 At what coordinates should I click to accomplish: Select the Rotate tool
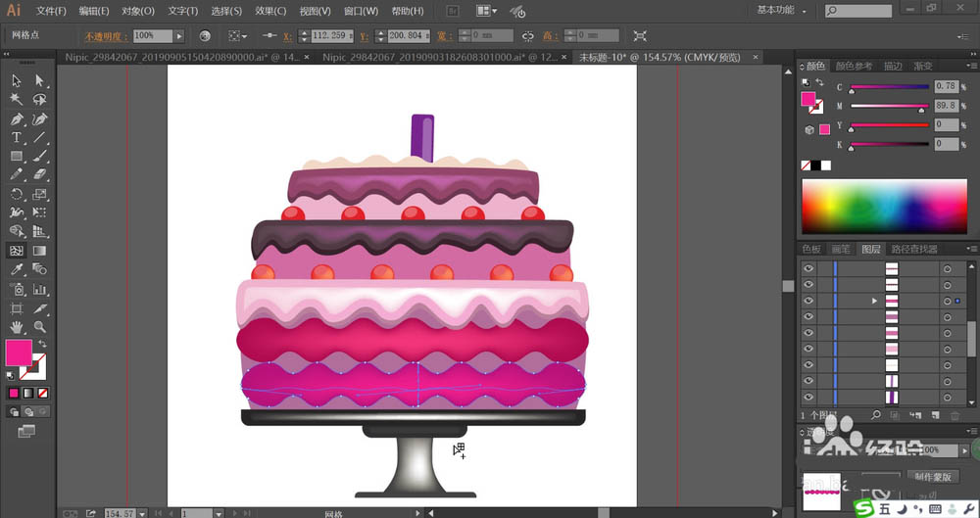[x=17, y=195]
